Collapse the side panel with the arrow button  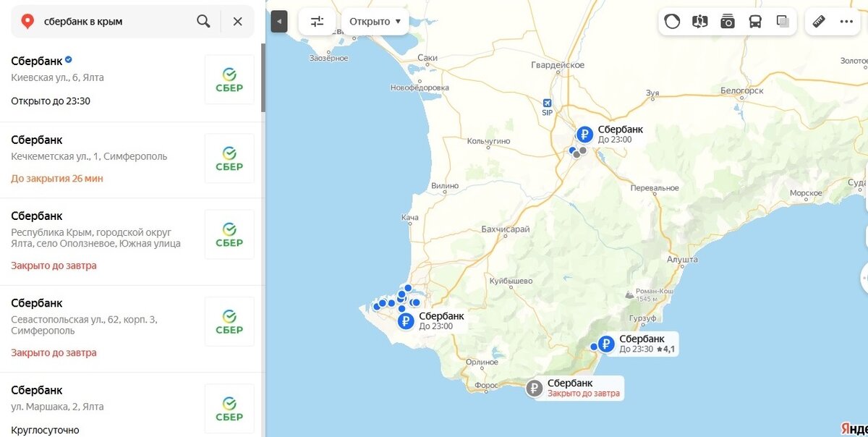coord(279,21)
